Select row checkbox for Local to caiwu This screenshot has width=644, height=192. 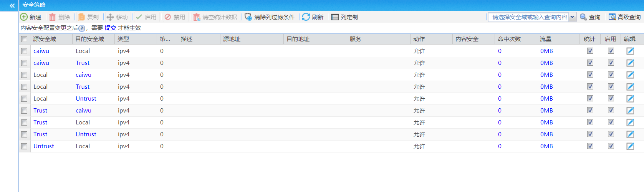[x=24, y=75]
